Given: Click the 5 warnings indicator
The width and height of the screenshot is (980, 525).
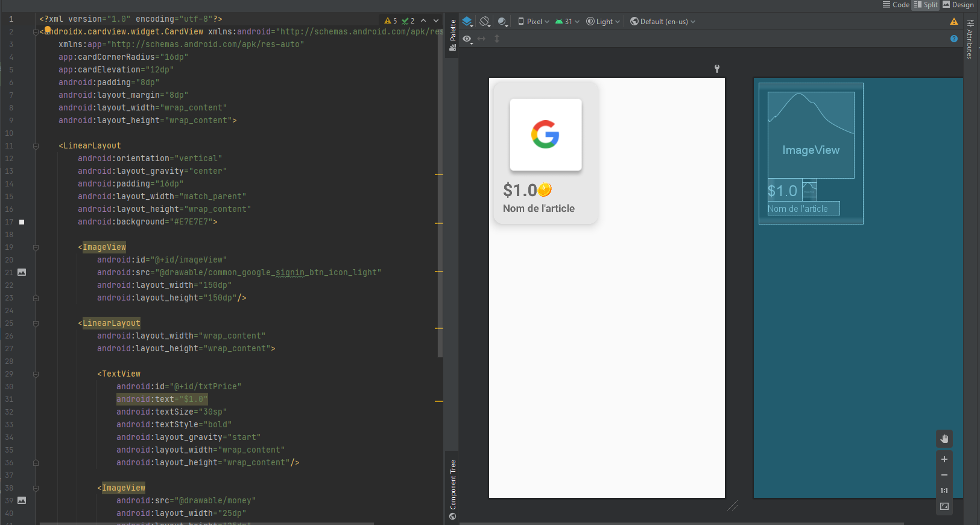Looking at the screenshot, I should (391, 21).
